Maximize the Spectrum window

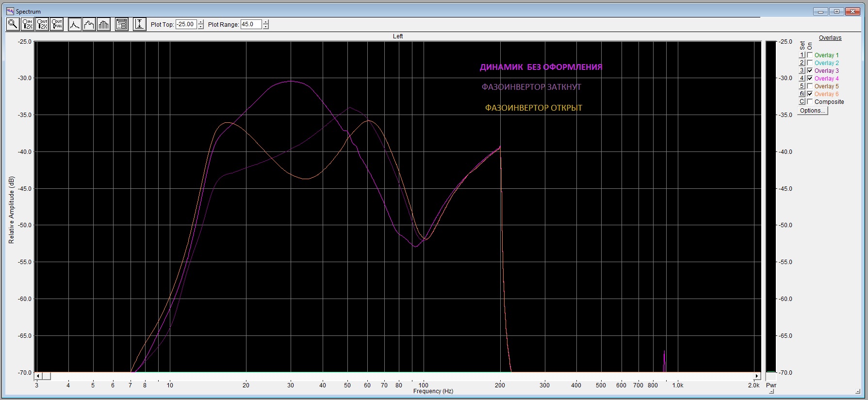pos(837,11)
